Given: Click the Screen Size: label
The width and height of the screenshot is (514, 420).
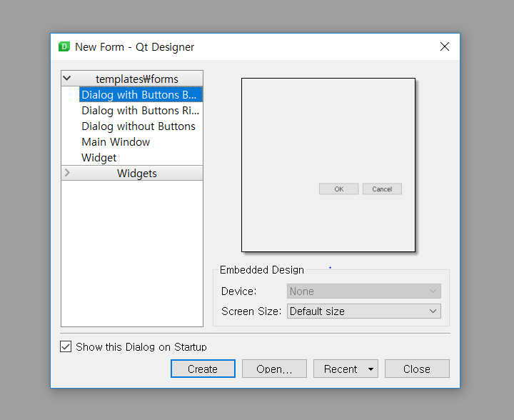Looking at the screenshot, I should click(x=251, y=311).
